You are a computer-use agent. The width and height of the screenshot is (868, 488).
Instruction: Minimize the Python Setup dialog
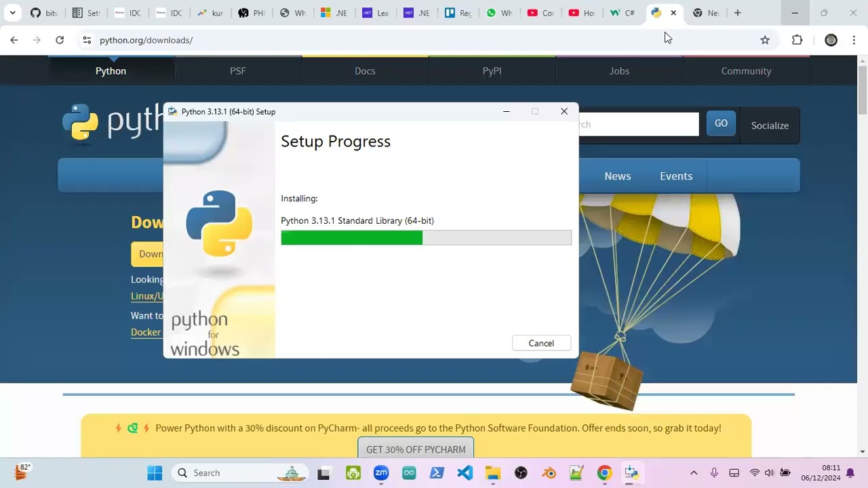[x=506, y=112]
